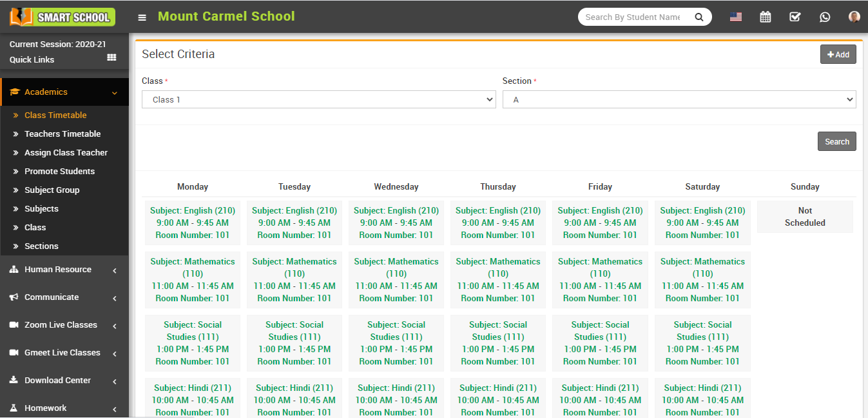Screen dimensions: 868x418
Task: Open the Class dropdown
Action: point(318,99)
